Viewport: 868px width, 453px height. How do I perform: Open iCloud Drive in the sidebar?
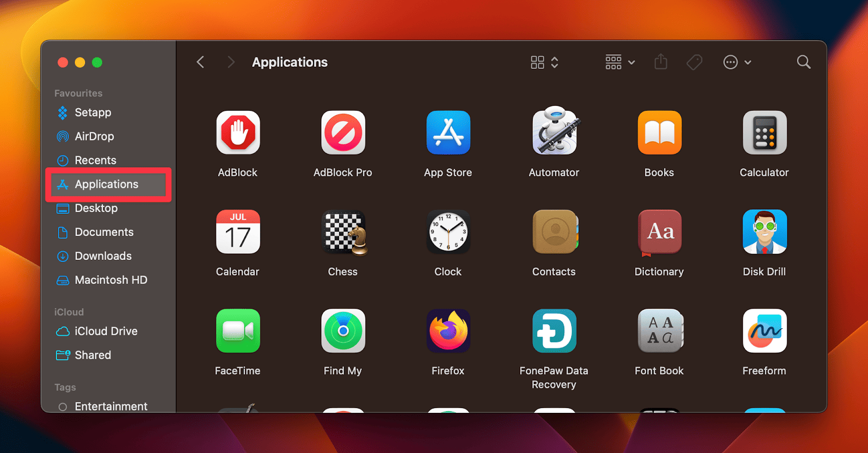[108, 331]
